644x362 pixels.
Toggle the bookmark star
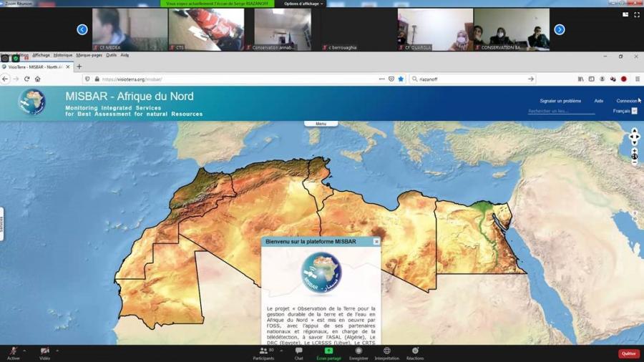point(401,79)
